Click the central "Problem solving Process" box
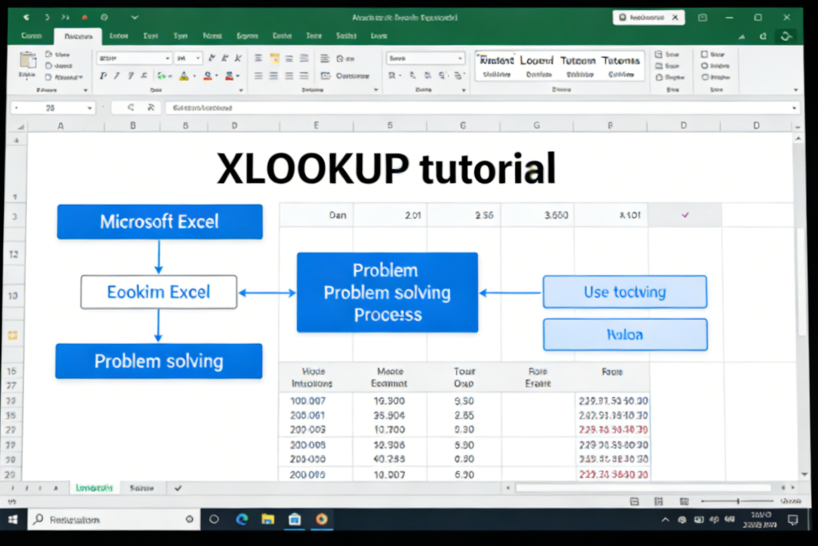Image resolution: width=818 pixels, height=546 pixels. (x=387, y=293)
